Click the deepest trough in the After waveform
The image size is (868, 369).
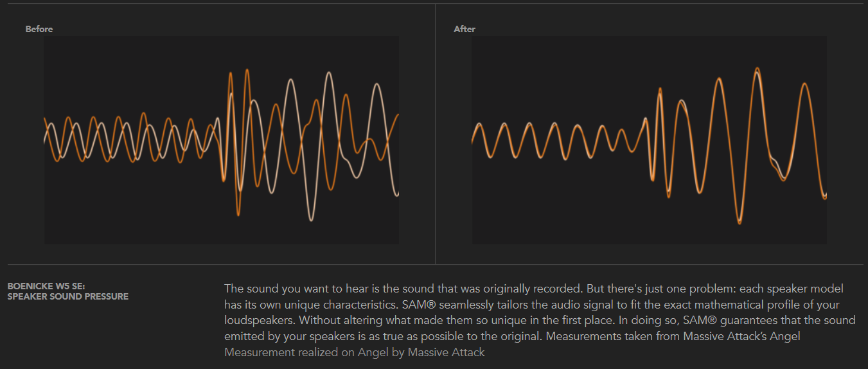tap(740, 224)
